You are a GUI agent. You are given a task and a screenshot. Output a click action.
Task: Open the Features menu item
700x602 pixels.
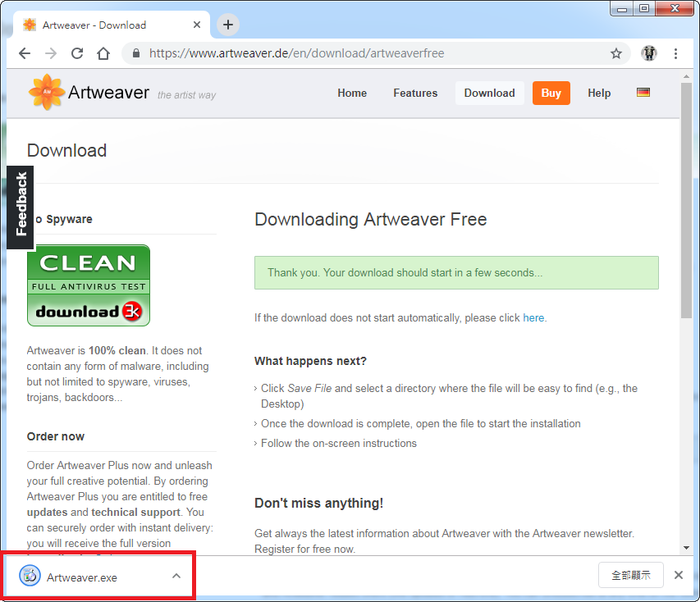point(415,93)
